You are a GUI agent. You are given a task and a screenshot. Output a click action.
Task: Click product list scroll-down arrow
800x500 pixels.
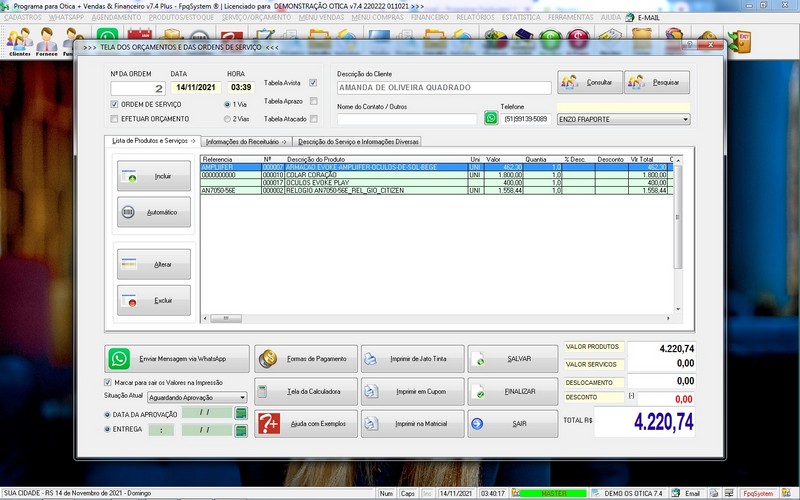click(x=678, y=309)
